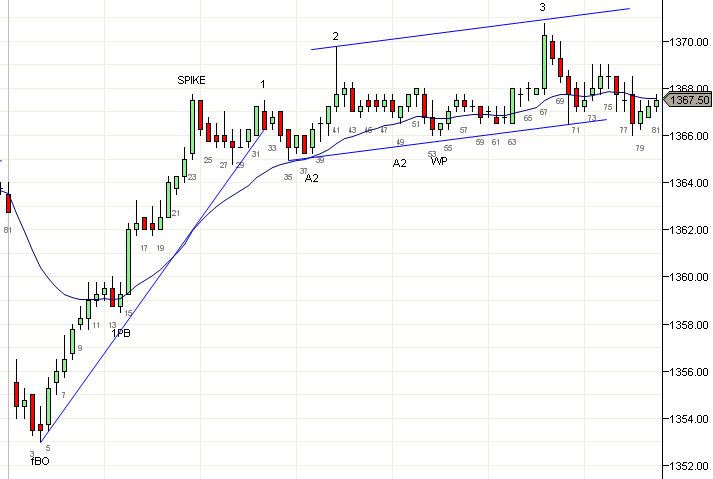Click the 1354.00 price axis label
Viewport: 713px width, 479px height.
(688, 418)
